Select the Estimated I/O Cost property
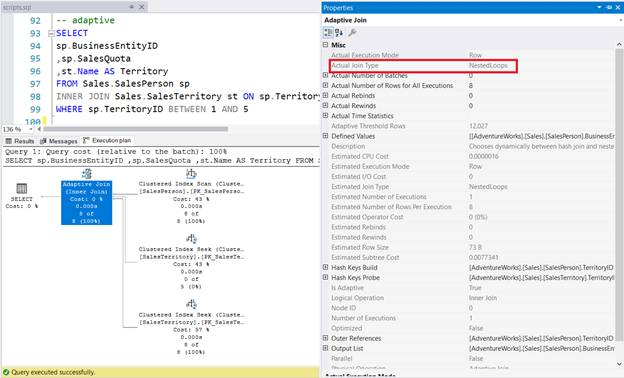The height and width of the screenshot is (378, 624). pos(472,176)
